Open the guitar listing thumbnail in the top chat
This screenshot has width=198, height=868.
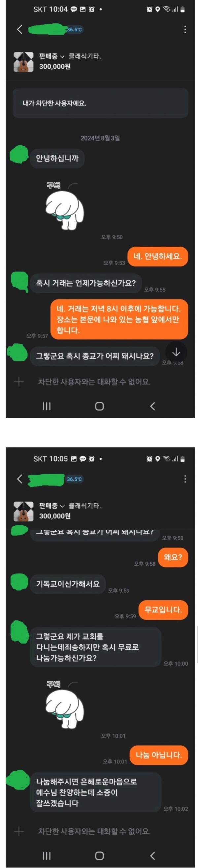pyautogui.click(x=24, y=62)
